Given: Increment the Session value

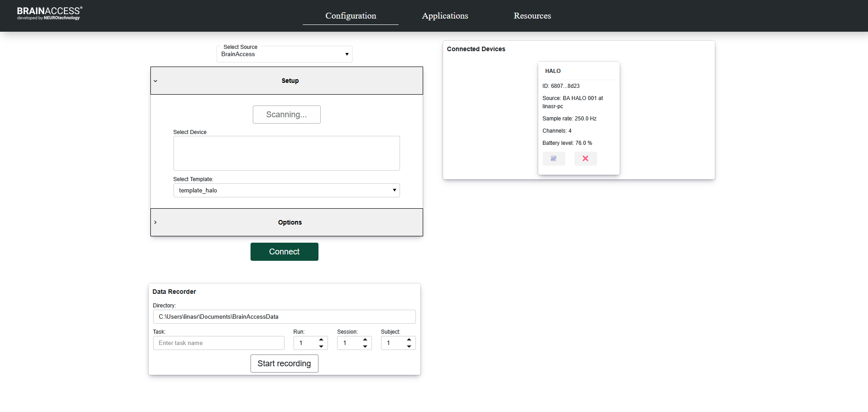Looking at the screenshot, I should [365, 340].
